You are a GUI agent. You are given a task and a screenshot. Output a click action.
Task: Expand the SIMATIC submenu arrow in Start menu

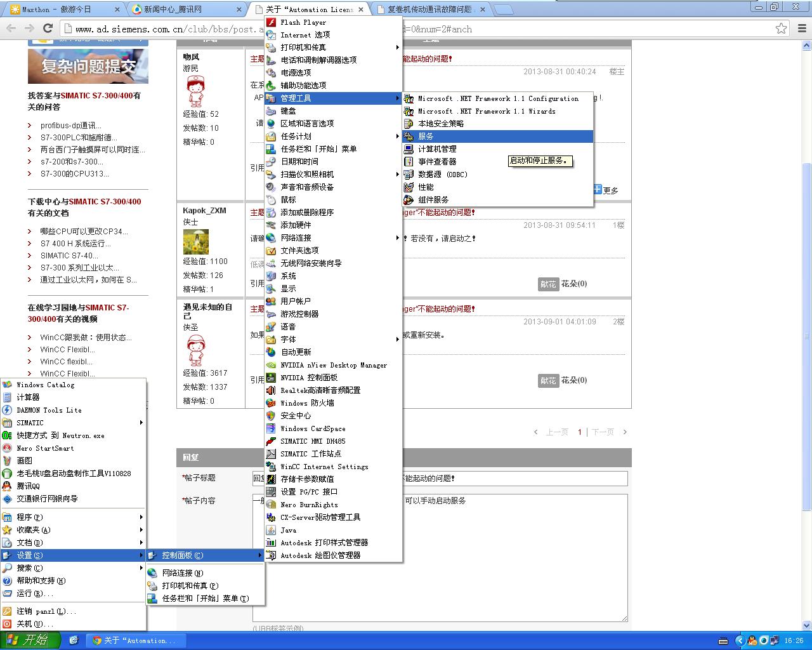[141, 423]
